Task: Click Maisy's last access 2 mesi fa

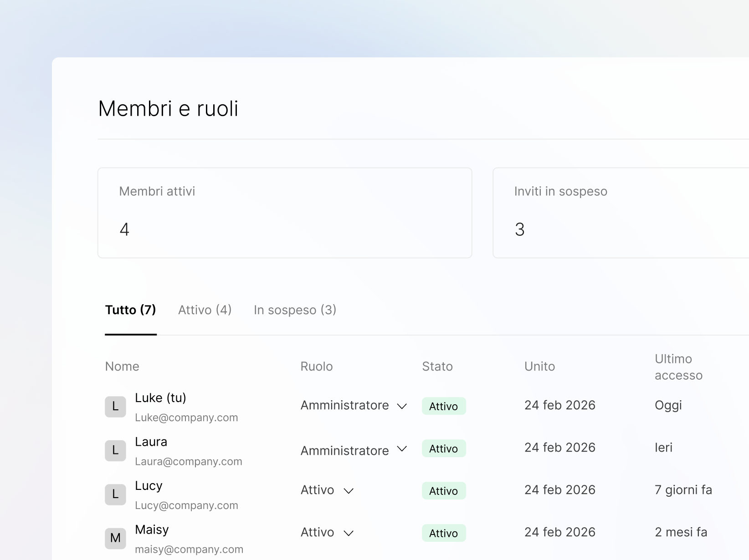Action: pos(681,532)
